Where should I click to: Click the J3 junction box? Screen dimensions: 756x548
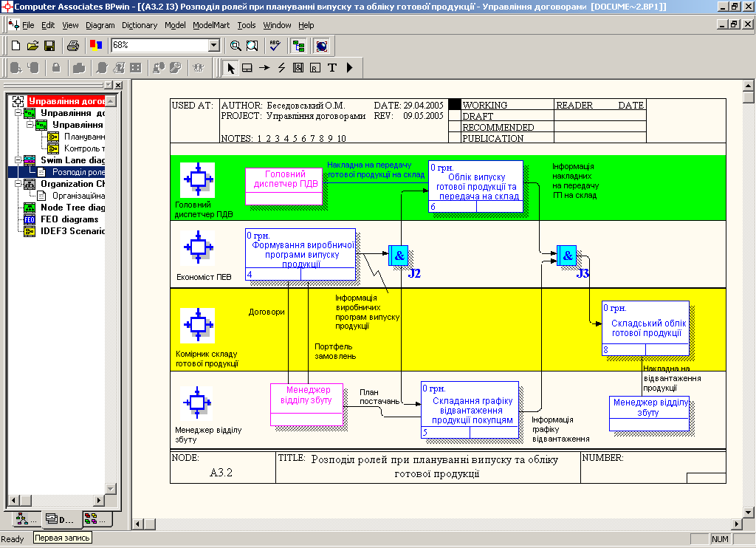566,256
